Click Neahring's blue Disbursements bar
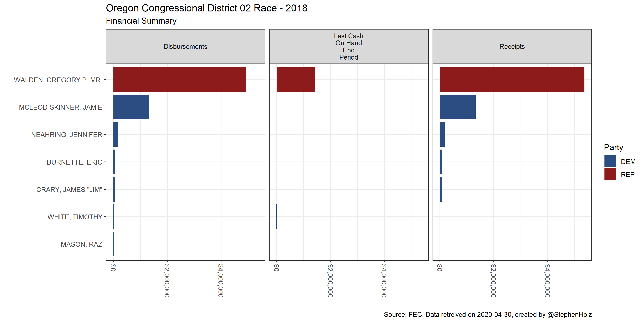Viewport: 644px width, 322px height. click(x=116, y=135)
